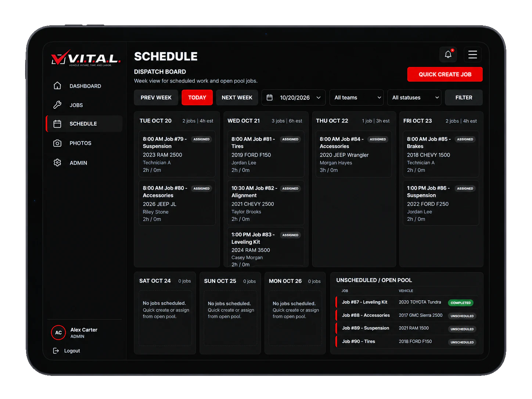Open Job #80 Accessories card
The width and height of the screenshot is (532, 399).
tap(177, 203)
